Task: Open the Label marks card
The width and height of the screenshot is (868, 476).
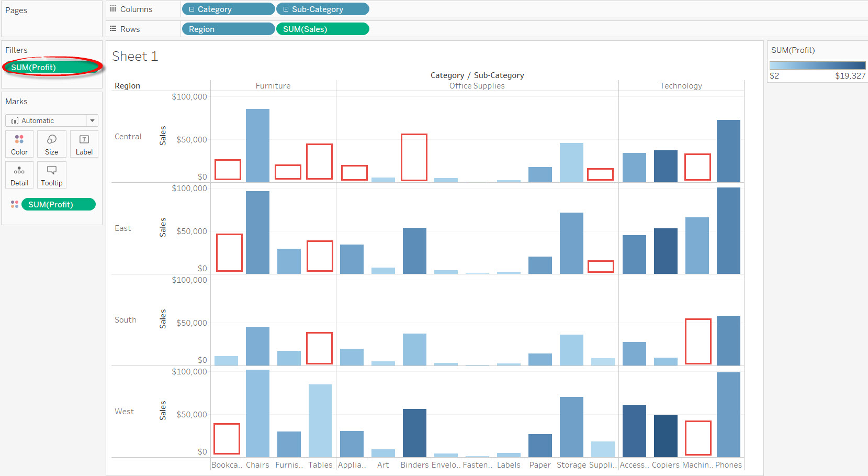Action: (x=84, y=143)
